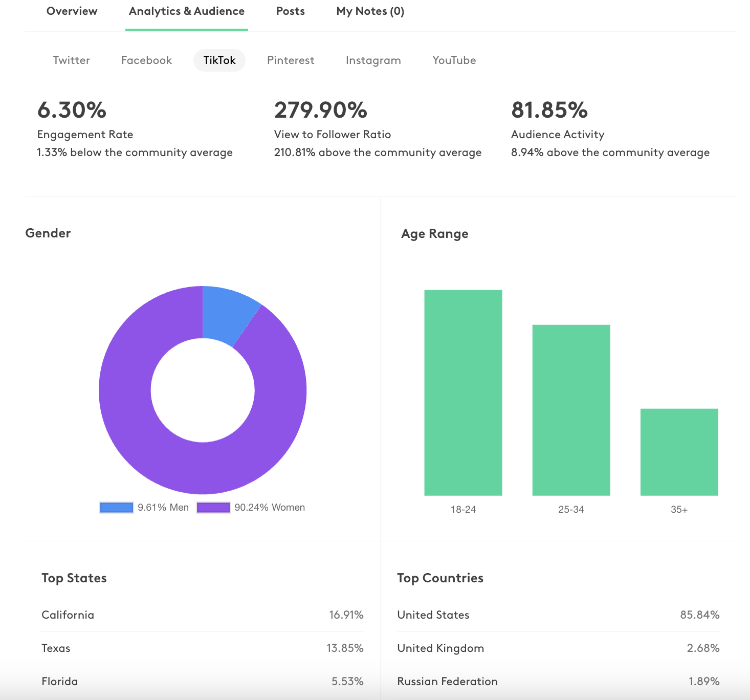Open My Notes (0) tab

pyautogui.click(x=370, y=11)
